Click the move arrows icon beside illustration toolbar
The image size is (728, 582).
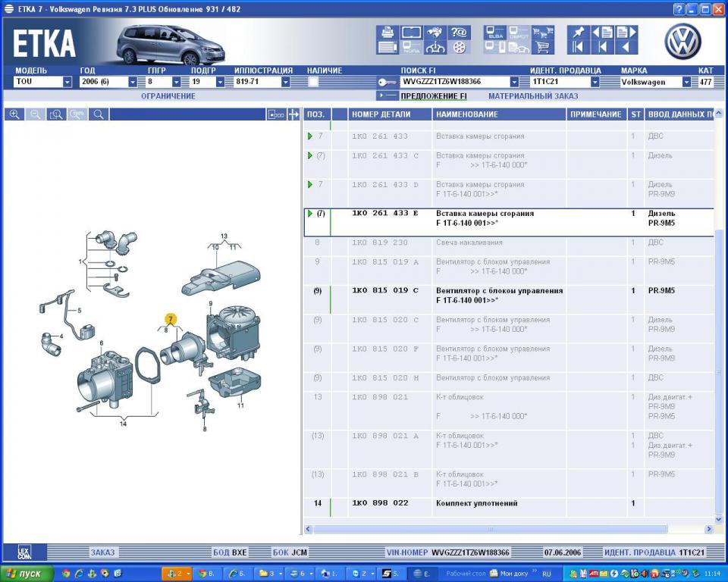point(293,114)
